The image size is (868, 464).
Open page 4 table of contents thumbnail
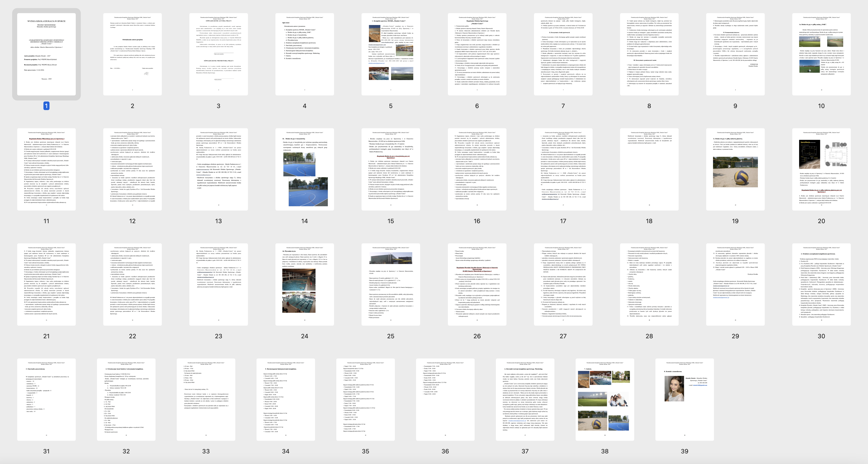click(304, 54)
